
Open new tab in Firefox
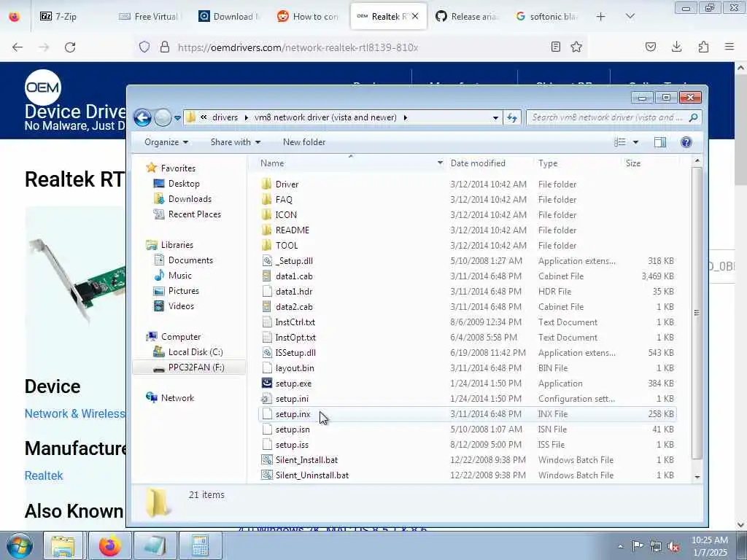pyautogui.click(x=601, y=16)
